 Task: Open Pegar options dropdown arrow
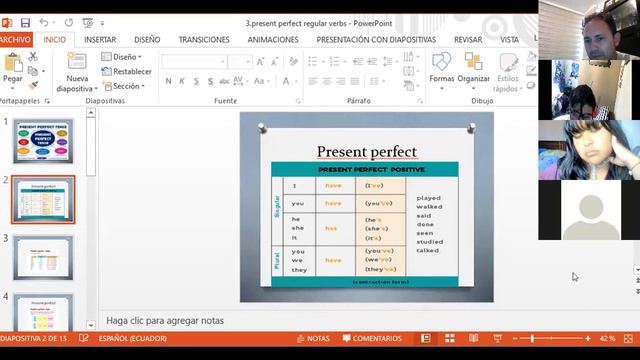(12, 88)
